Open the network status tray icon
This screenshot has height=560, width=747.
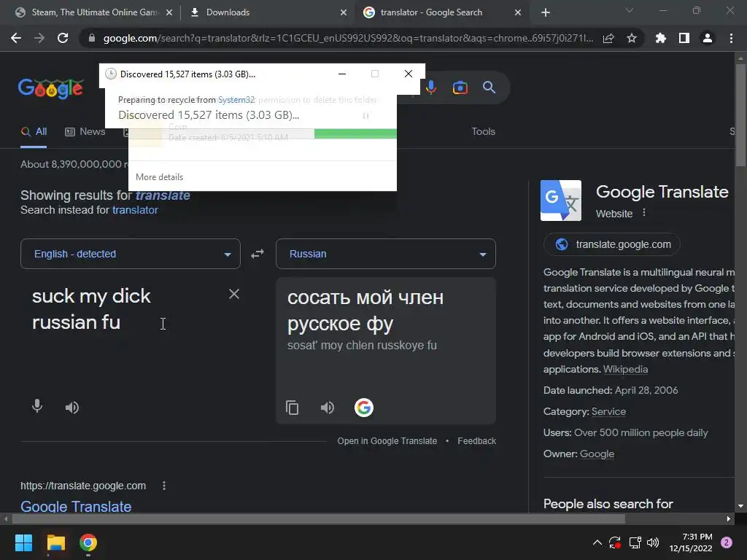pyautogui.click(x=635, y=542)
